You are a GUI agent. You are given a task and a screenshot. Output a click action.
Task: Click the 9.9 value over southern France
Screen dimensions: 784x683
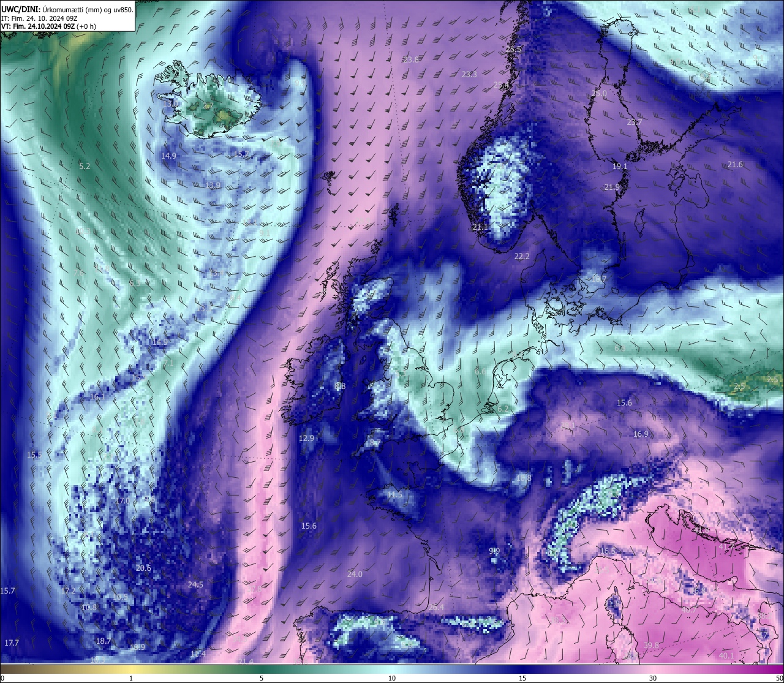(495, 551)
